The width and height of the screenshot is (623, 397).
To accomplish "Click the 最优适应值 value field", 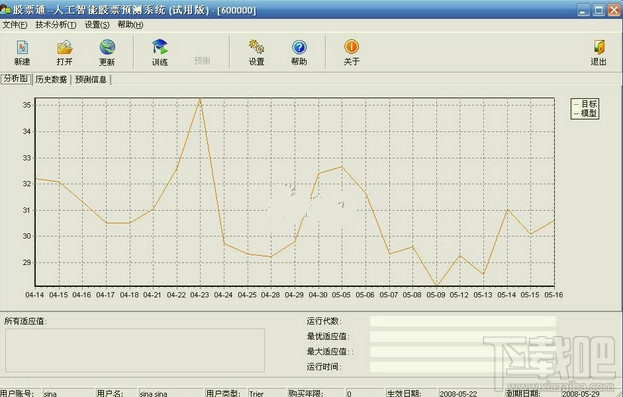I will tap(463, 336).
